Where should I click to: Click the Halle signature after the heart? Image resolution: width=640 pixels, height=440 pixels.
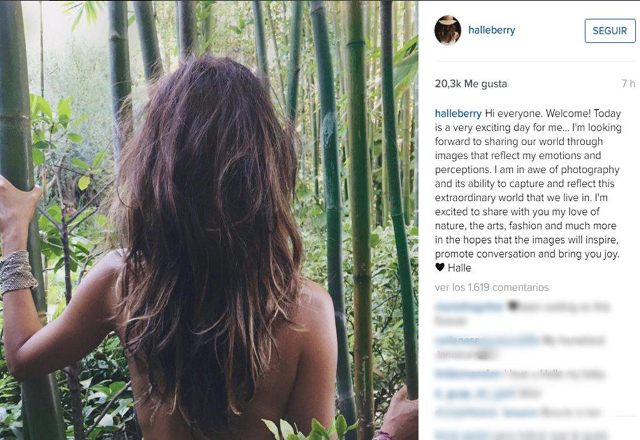point(459,268)
